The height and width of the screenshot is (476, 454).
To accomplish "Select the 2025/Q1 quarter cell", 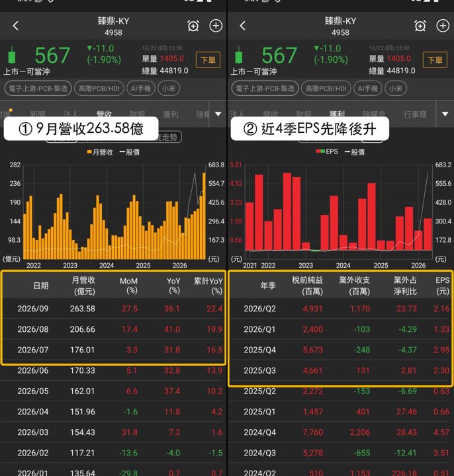I will pyautogui.click(x=259, y=412).
